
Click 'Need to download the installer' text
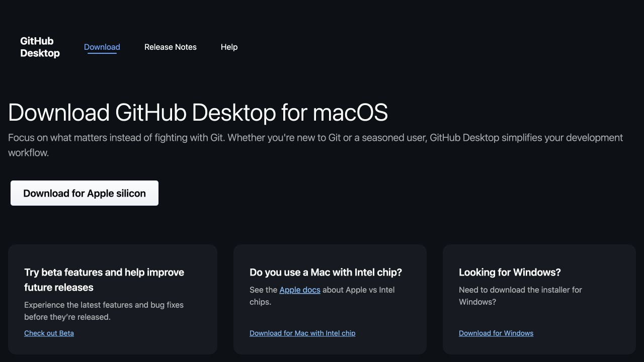[x=520, y=296]
